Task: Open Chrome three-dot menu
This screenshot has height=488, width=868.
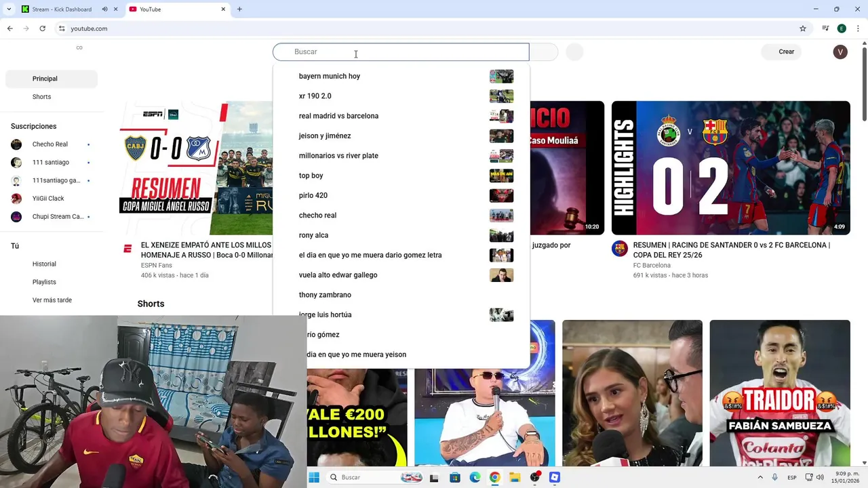Action: click(858, 28)
